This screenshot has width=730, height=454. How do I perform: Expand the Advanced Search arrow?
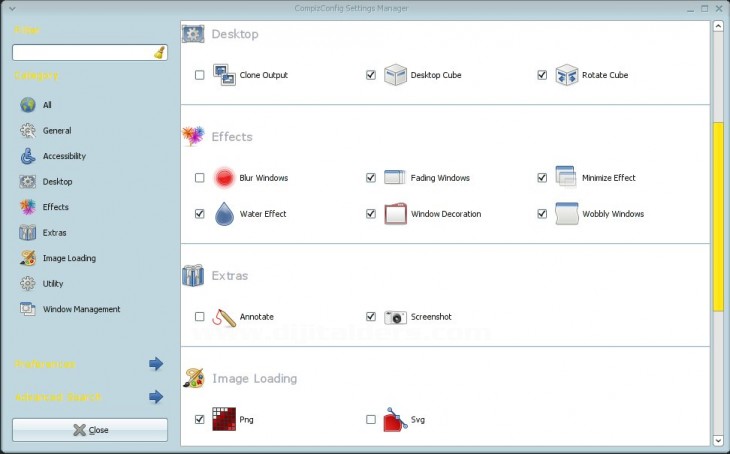[x=156, y=397]
